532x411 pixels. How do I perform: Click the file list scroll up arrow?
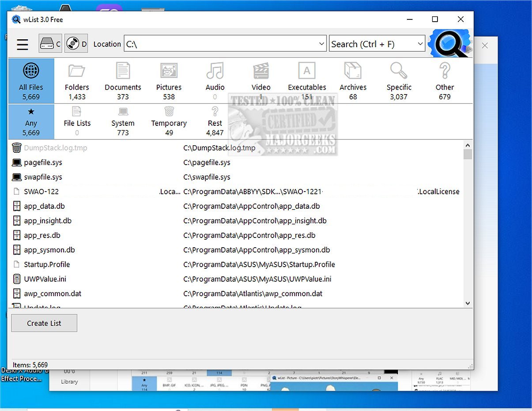click(x=468, y=145)
